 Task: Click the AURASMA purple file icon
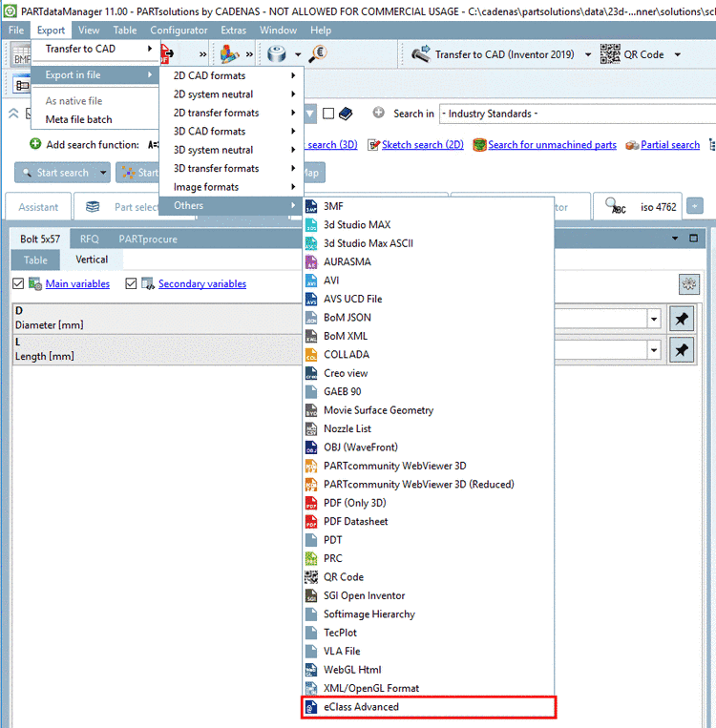point(311,261)
